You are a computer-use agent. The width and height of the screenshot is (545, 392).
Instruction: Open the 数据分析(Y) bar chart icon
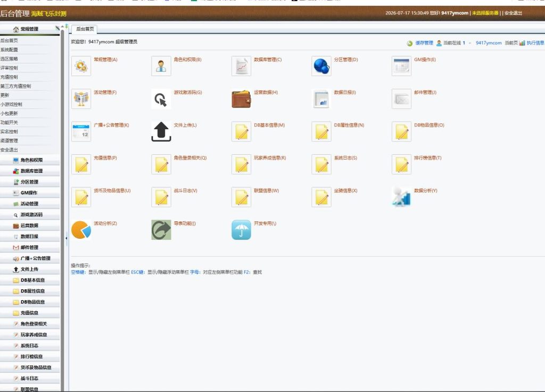coord(401,197)
